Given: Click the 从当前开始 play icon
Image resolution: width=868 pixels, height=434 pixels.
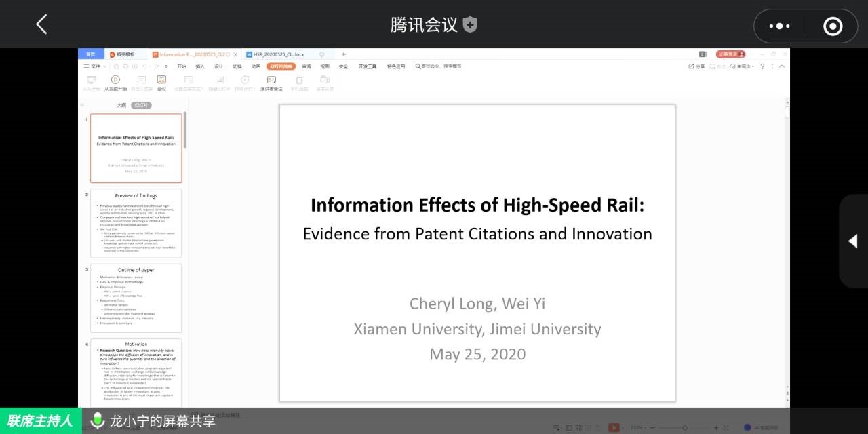Looking at the screenshot, I should pos(115,80).
